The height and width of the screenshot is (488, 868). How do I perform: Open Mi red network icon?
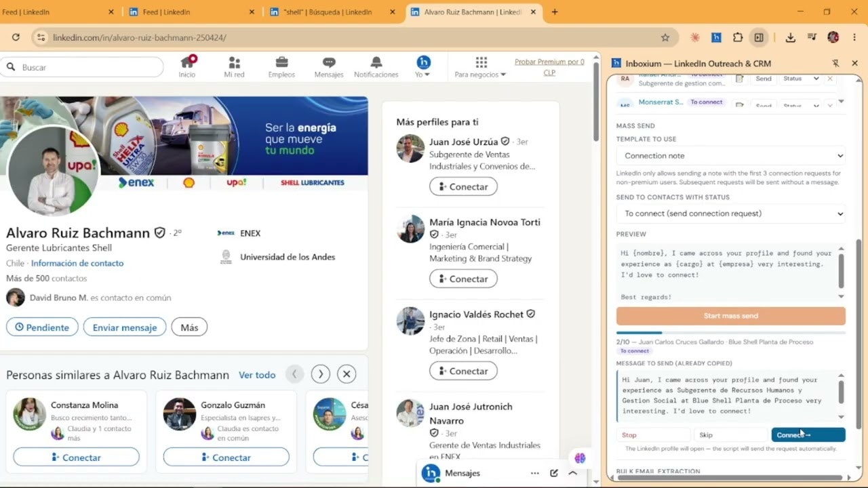click(234, 66)
